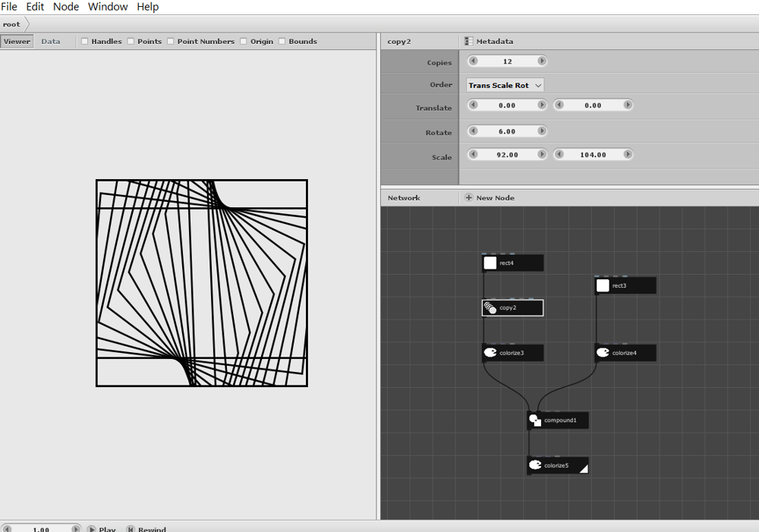Enable the Points checkbox
This screenshot has height=532, width=759.
[x=131, y=41]
